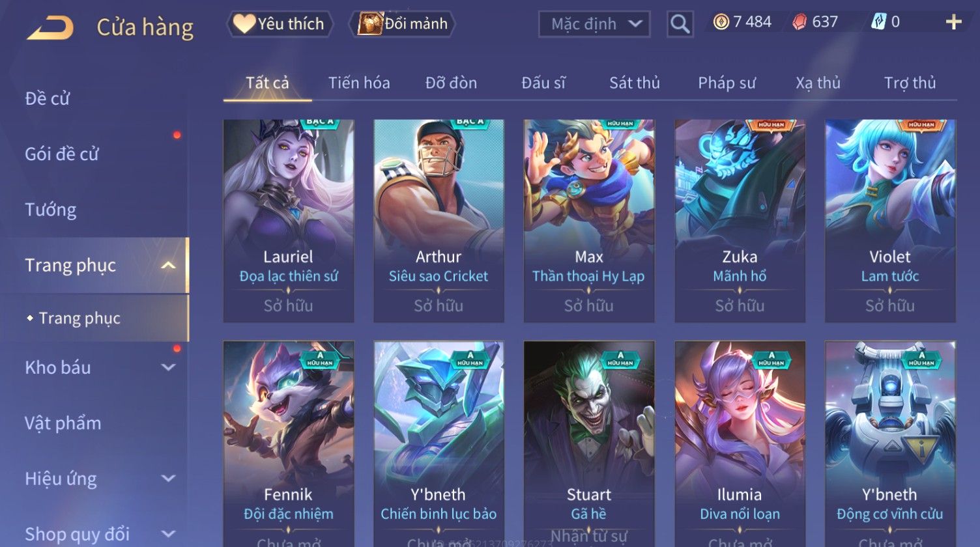Click the back arrow icon
The width and height of the screenshot is (980, 547).
tap(50, 28)
